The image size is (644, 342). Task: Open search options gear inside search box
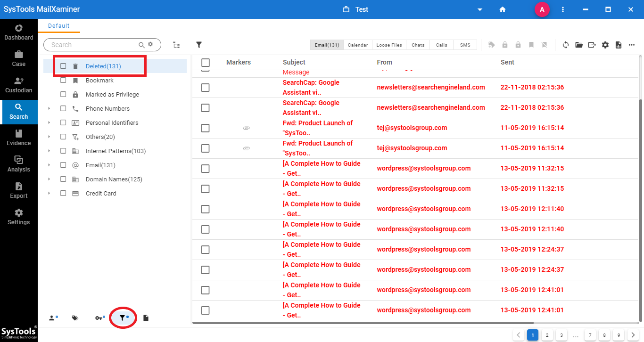point(150,44)
